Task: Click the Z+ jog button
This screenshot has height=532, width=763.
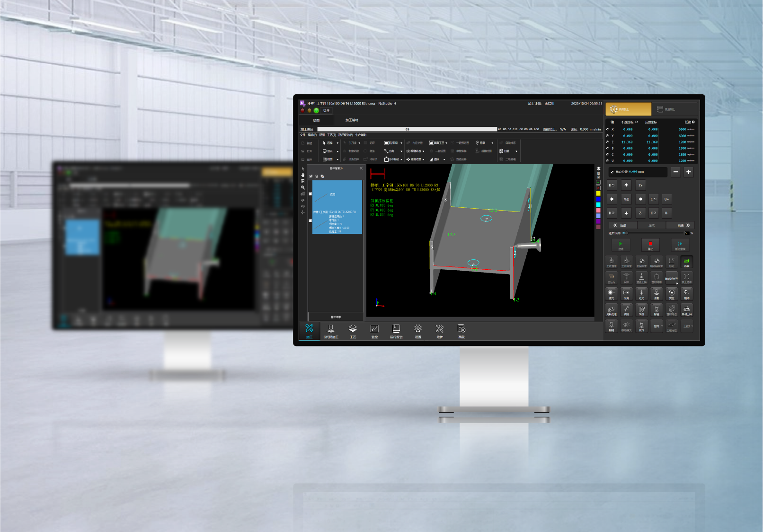Action: tap(640, 186)
